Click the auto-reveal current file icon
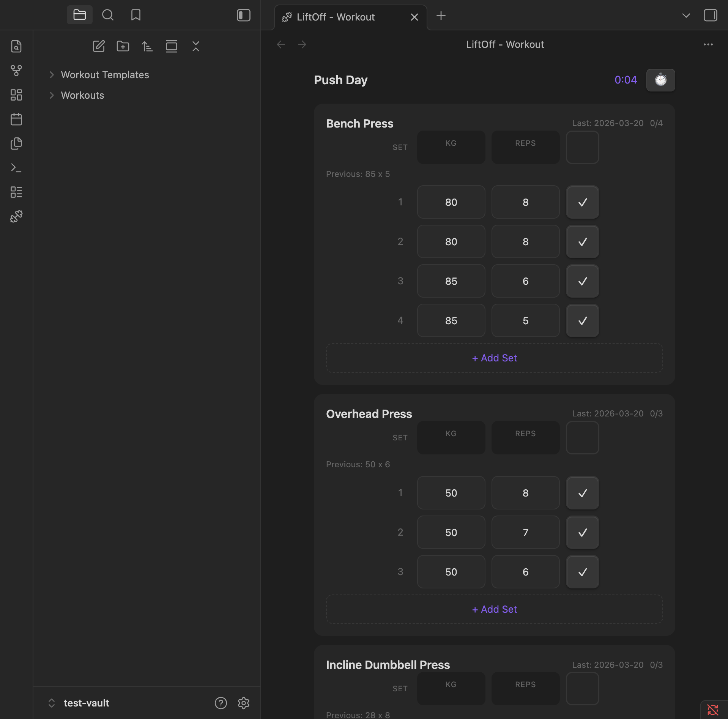This screenshot has width=728, height=719. [172, 46]
